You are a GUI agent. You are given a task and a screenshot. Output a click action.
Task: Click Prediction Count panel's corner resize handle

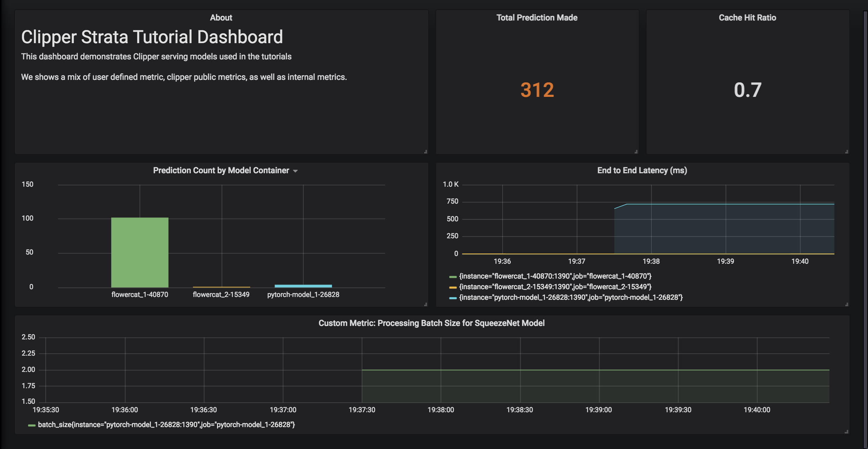pyautogui.click(x=426, y=304)
